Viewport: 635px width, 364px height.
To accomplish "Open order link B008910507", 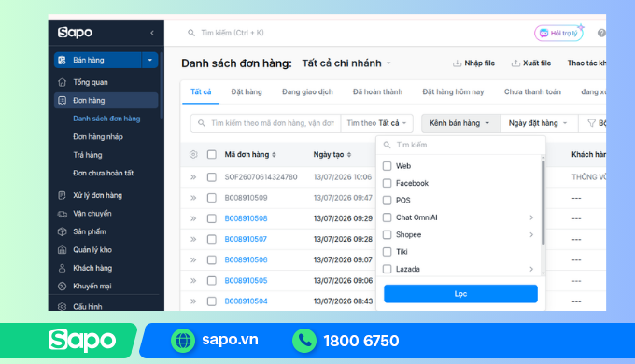I will point(246,239).
